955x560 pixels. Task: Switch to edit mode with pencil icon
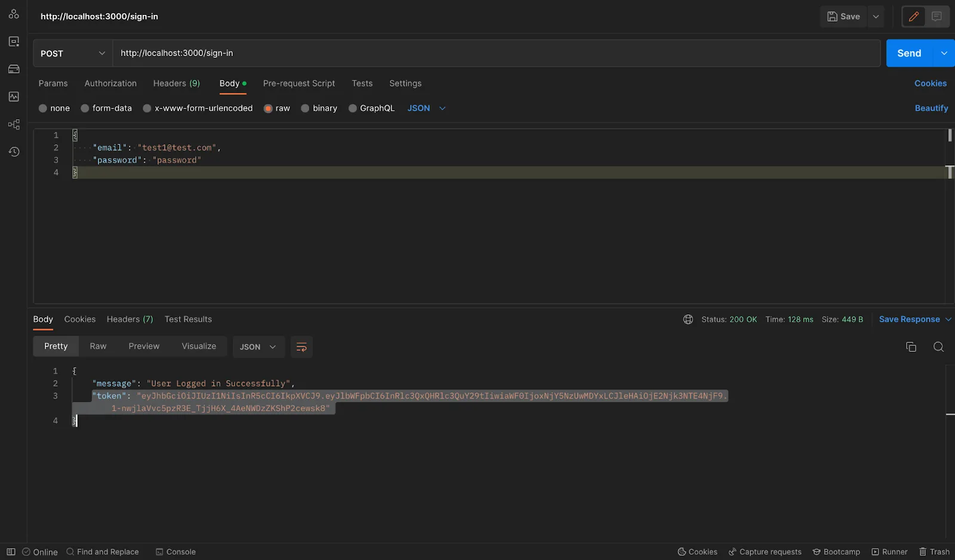(913, 17)
